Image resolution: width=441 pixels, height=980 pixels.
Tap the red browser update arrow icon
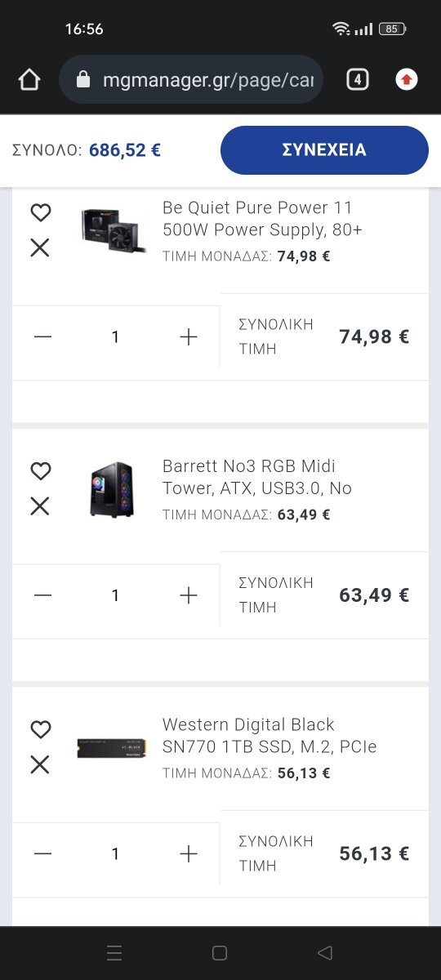click(407, 79)
